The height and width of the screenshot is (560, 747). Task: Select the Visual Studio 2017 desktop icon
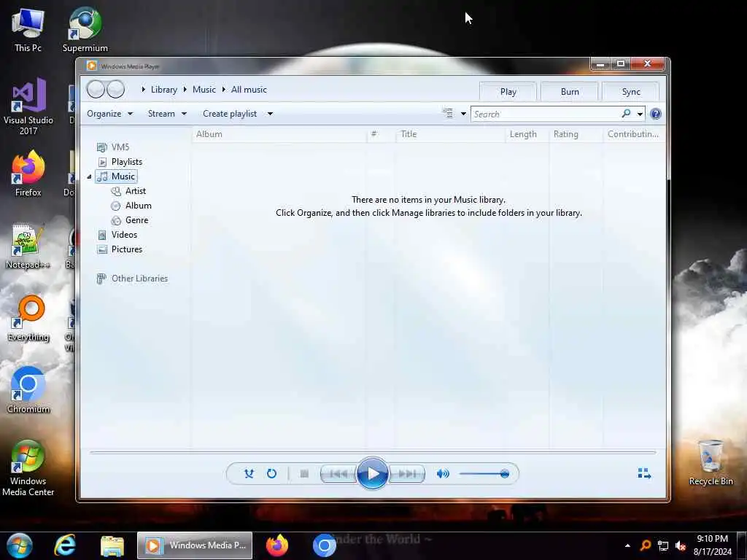[28, 107]
